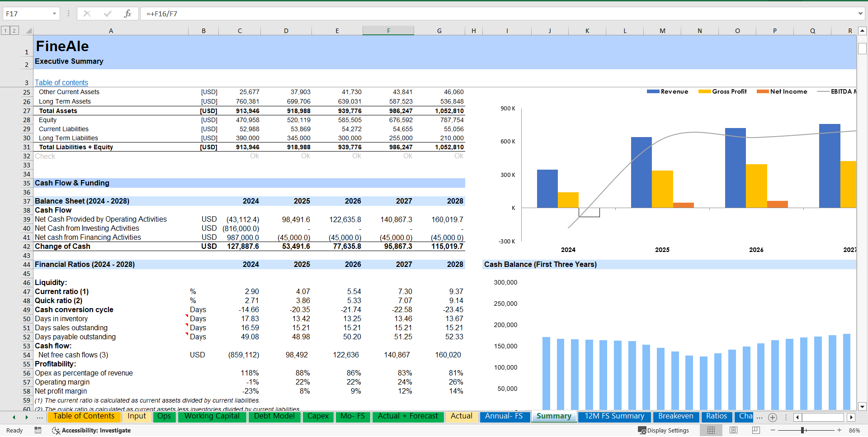The image size is (868, 437).
Task: Select Days in inventory row label
Action: 61,318
